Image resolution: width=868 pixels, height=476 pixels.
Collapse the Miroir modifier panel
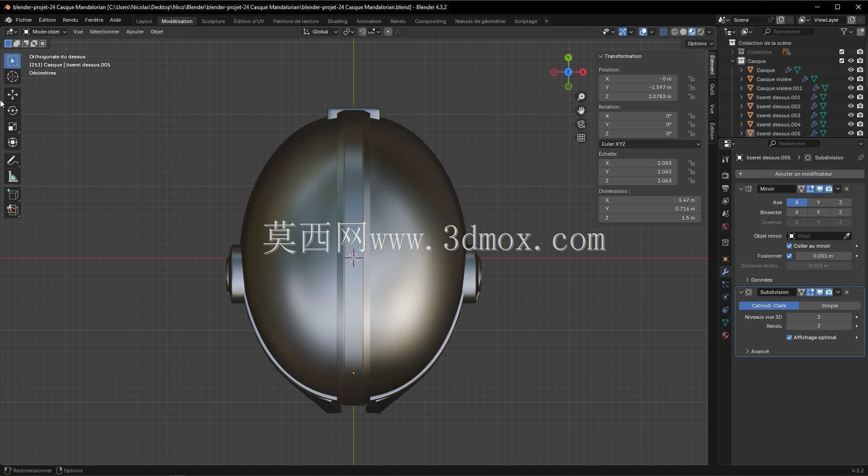741,189
